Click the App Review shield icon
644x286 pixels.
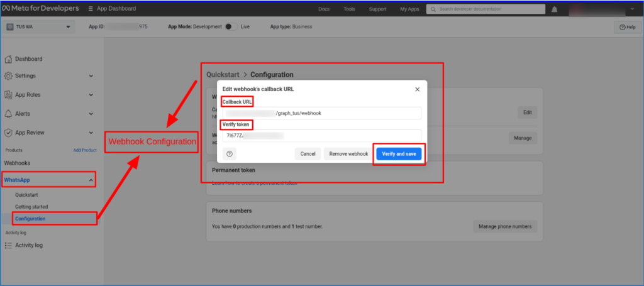coord(8,133)
